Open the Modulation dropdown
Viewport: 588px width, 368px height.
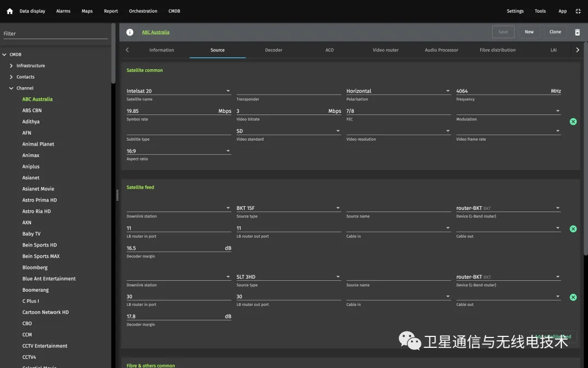pyautogui.click(x=508, y=111)
